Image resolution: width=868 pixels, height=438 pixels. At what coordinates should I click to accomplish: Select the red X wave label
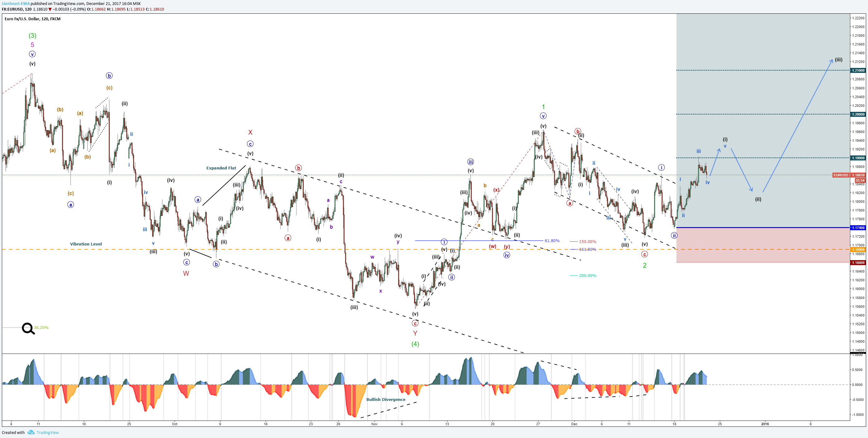250,132
